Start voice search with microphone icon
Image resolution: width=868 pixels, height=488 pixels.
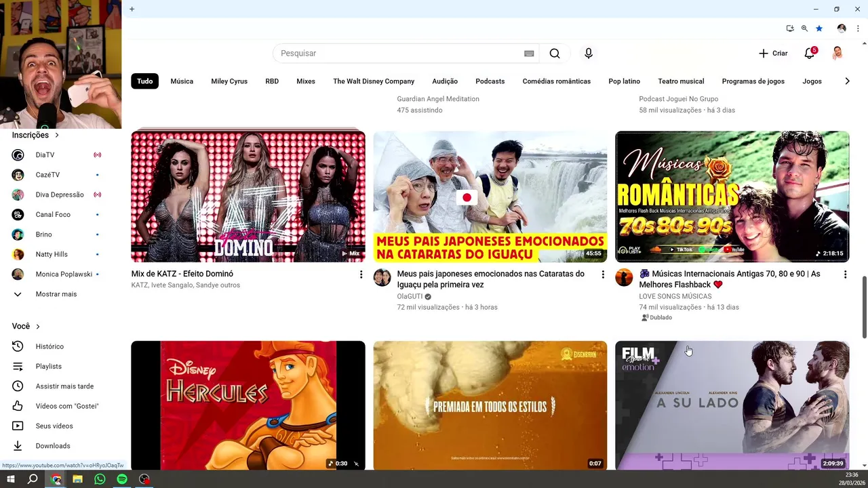[x=589, y=54]
